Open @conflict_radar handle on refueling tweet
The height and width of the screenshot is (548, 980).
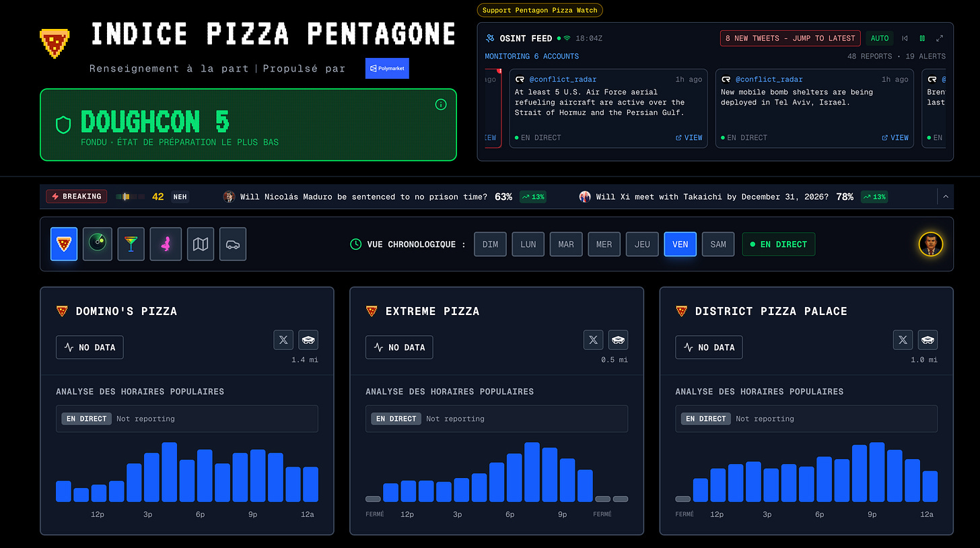point(563,79)
